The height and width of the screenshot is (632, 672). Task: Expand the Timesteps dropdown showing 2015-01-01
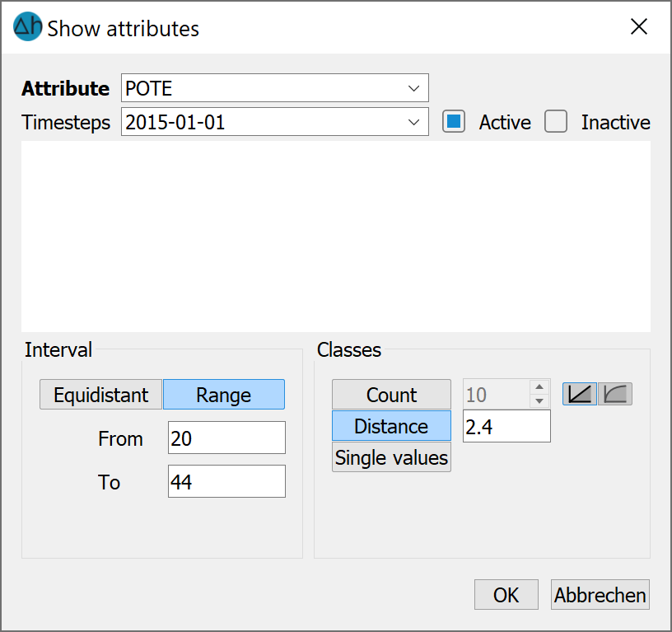click(275, 122)
